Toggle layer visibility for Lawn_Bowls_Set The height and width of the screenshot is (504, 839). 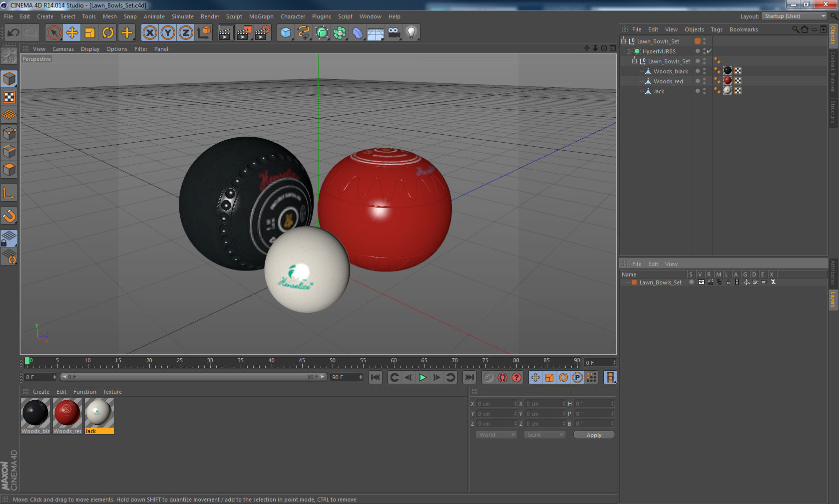point(701,282)
